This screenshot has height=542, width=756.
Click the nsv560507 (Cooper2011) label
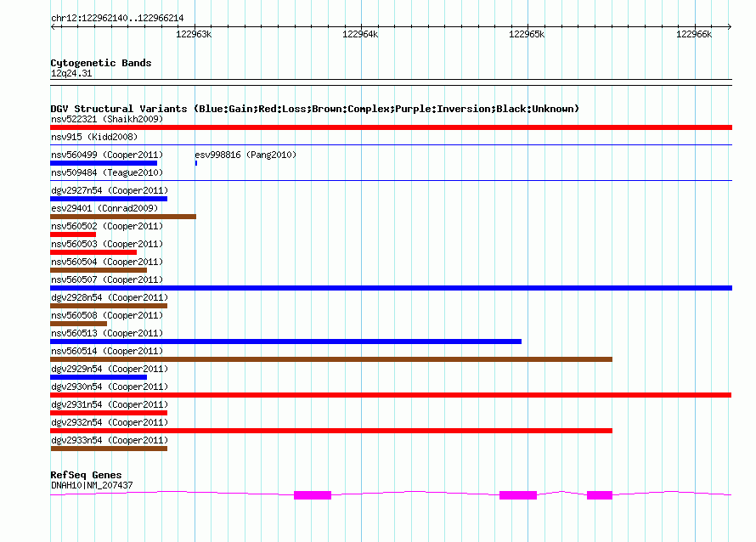(x=107, y=279)
